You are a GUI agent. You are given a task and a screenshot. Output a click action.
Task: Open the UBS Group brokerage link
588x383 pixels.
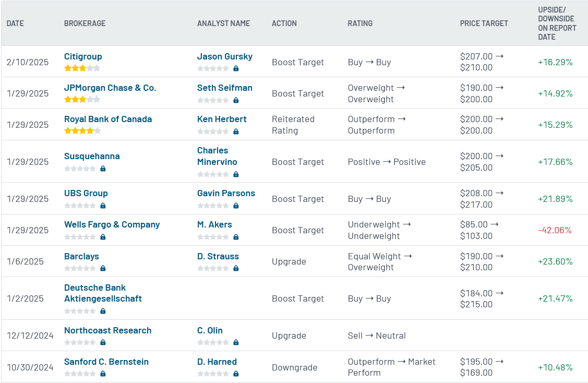[86, 193]
